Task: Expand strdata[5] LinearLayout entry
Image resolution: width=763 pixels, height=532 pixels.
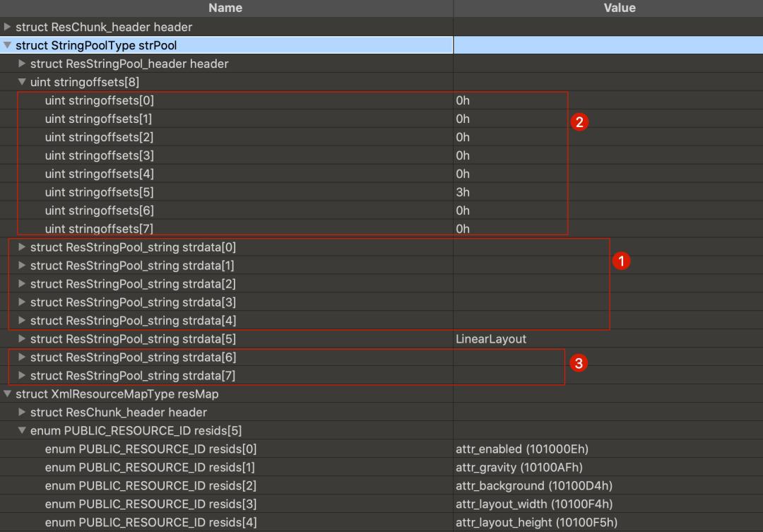Action: pos(23,339)
